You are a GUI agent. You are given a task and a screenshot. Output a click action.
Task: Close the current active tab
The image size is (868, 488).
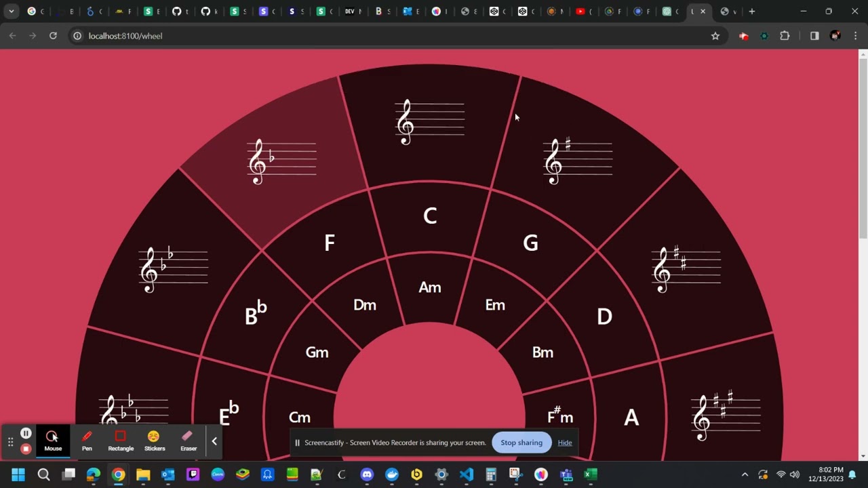pyautogui.click(x=703, y=12)
